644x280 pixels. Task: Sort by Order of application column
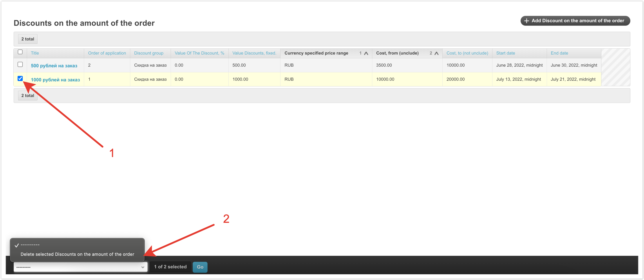[x=107, y=53]
